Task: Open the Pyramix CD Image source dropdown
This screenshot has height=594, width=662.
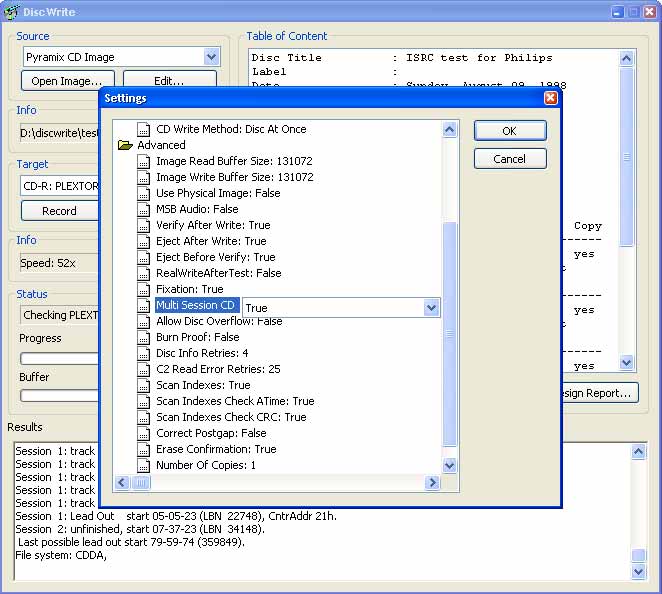Action: pos(211,57)
